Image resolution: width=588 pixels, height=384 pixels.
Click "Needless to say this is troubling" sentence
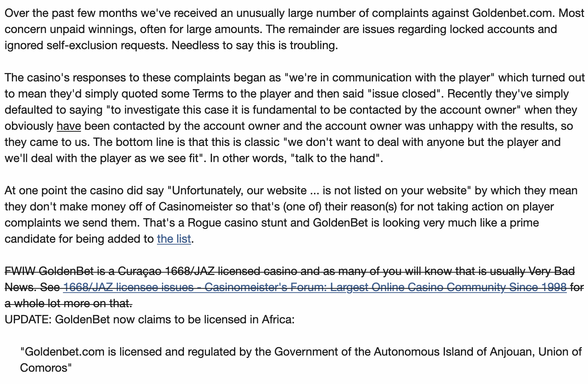click(x=254, y=45)
